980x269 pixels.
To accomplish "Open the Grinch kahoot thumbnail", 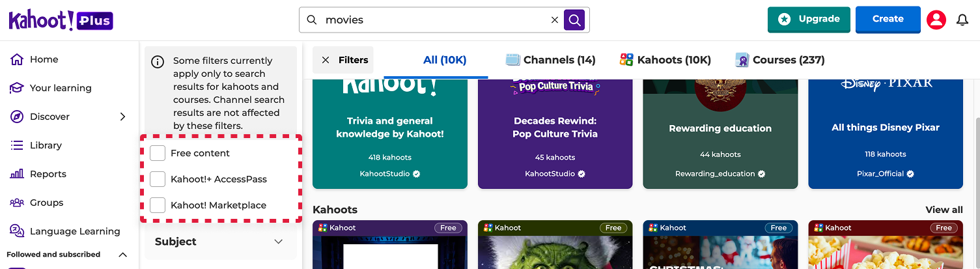I will pyautogui.click(x=555, y=245).
